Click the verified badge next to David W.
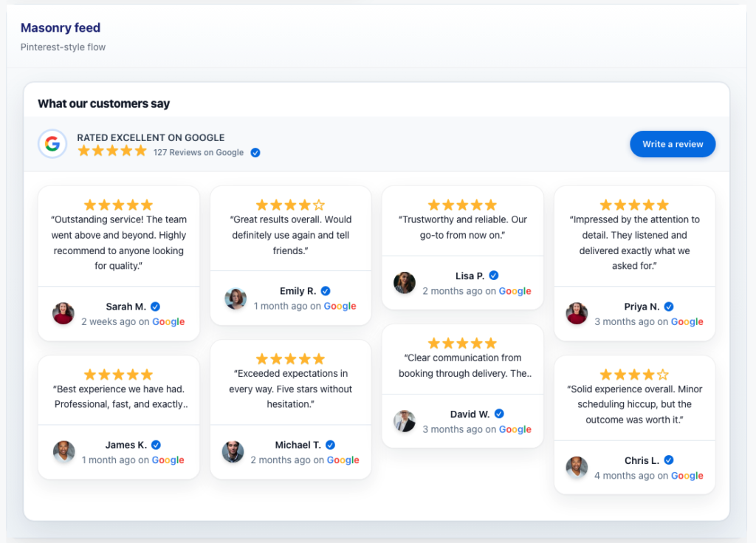Image resolution: width=756 pixels, height=543 pixels. pos(499,414)
